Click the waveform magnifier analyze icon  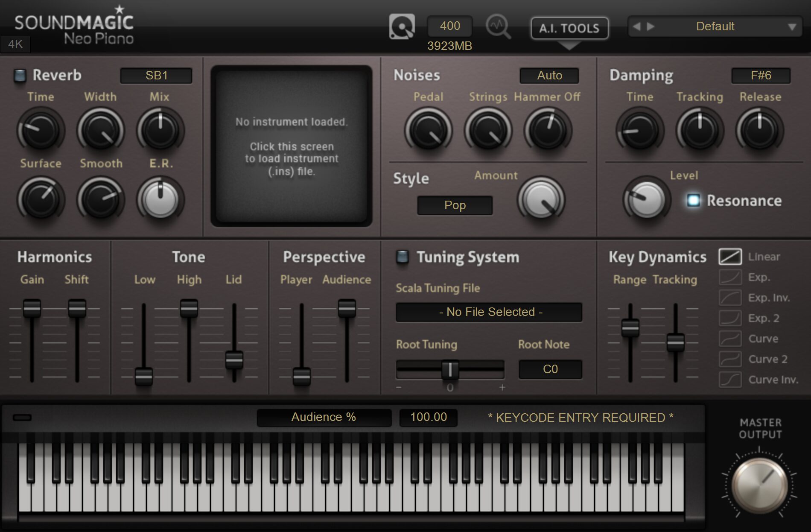click(498, 26)
